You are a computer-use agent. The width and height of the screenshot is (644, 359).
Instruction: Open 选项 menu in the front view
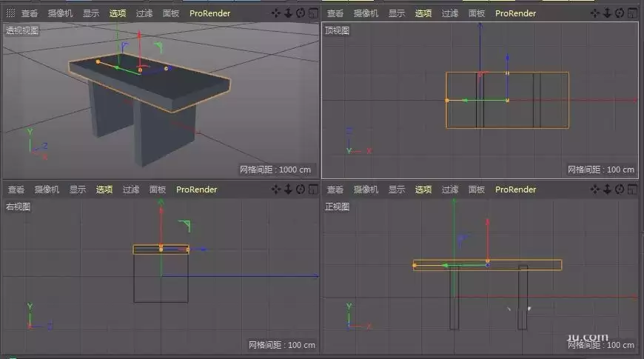click(x=423, y=189)
